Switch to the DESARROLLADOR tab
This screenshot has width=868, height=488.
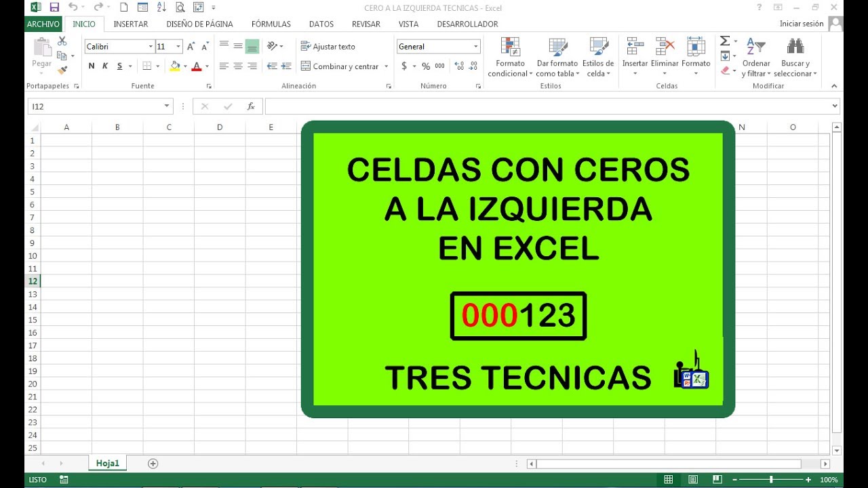tap(468, 24)
